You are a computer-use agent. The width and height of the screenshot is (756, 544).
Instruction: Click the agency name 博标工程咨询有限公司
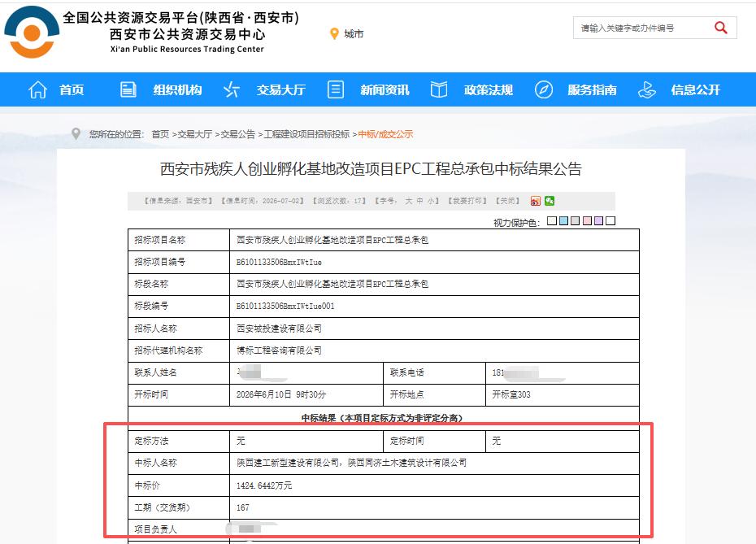[x=279, y=350]
